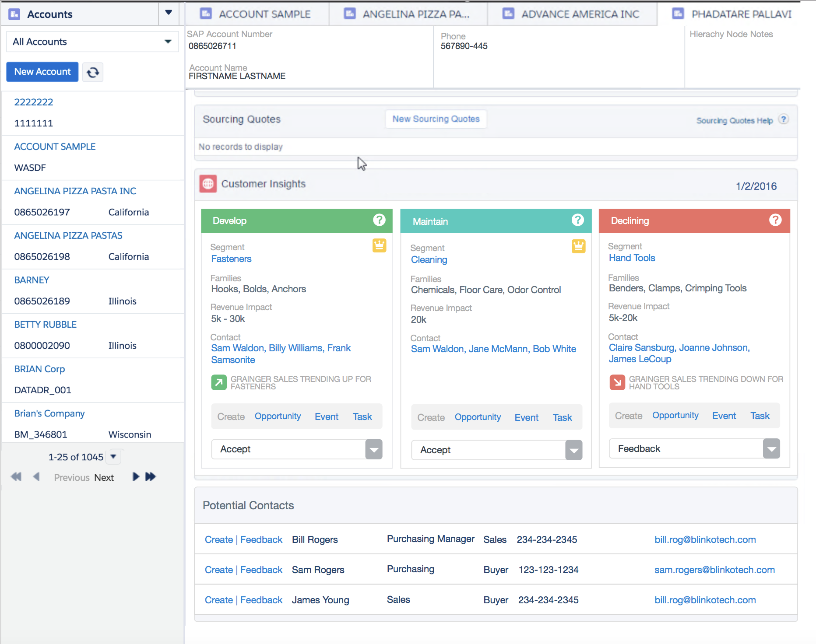Click the red trending down arrow icon

coord(617,382)
